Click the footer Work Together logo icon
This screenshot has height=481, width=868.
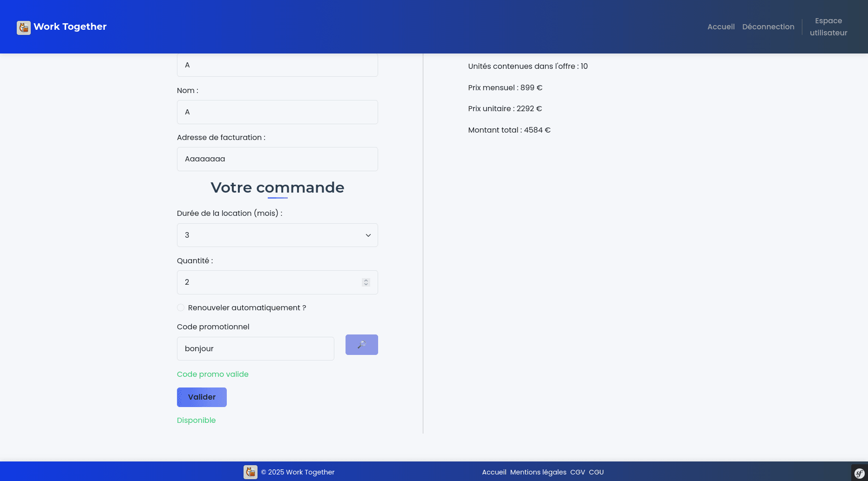pyautogui.click(x=251, y=472)
